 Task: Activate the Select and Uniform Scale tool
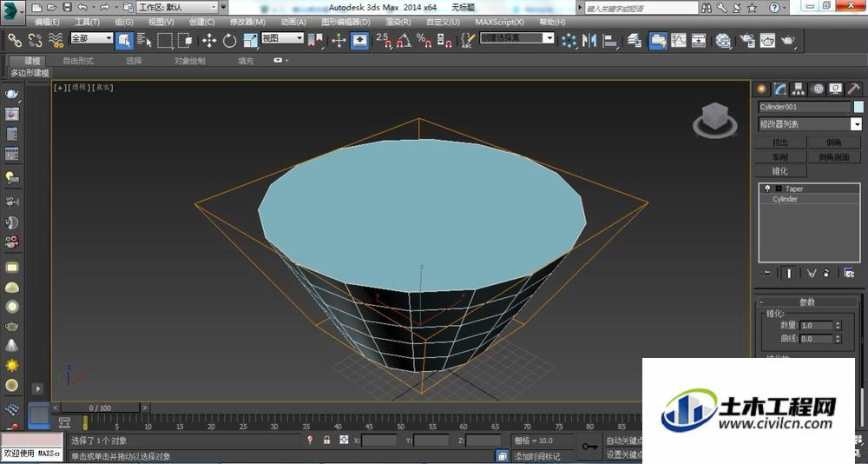click(x=250, y=40)
